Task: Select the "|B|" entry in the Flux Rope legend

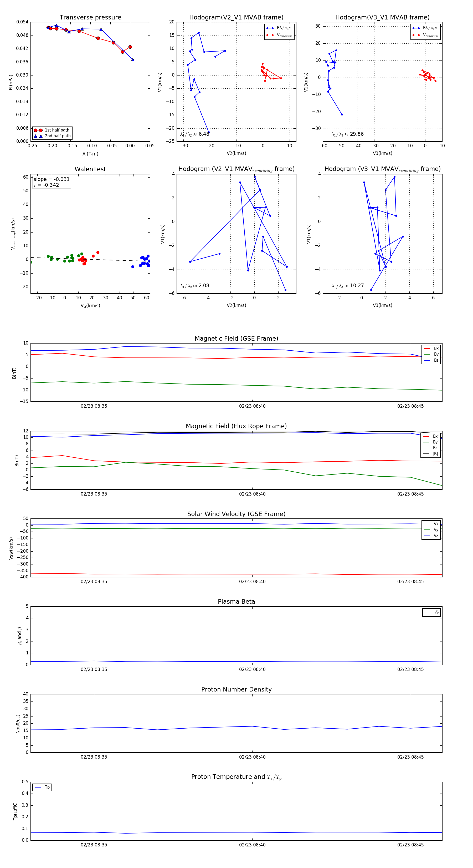Action: pos(431,454)
